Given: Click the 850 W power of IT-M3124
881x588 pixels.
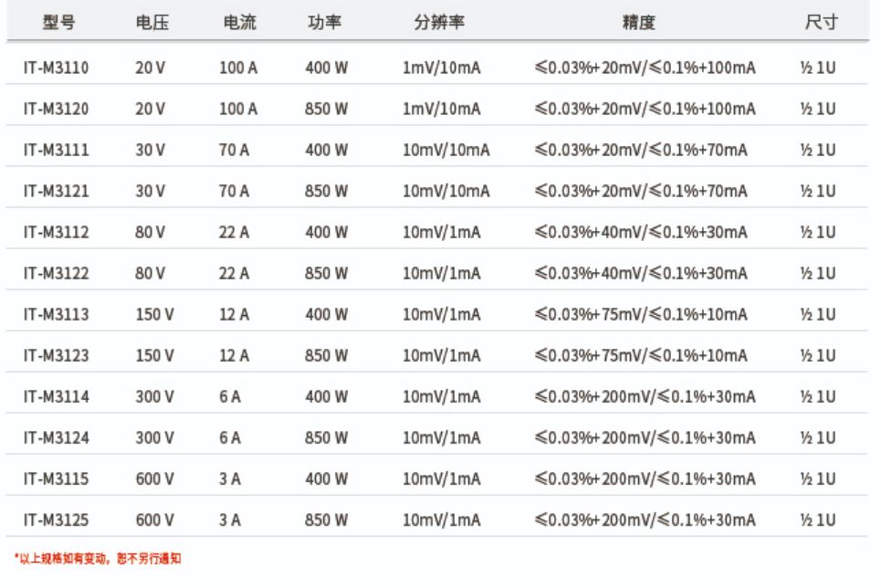Looking at the screenshot, I should click(327, 438).
